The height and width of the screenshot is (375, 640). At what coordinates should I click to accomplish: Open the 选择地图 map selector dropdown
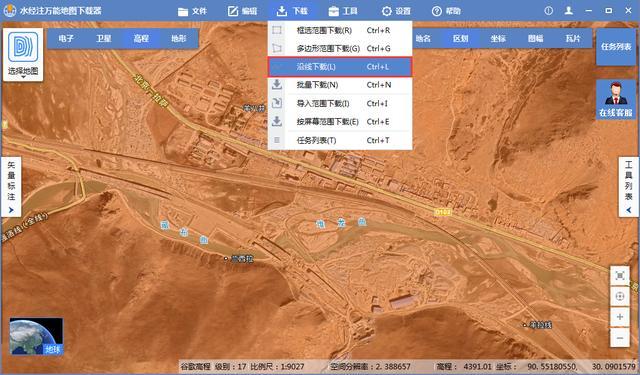click(23, 55)
